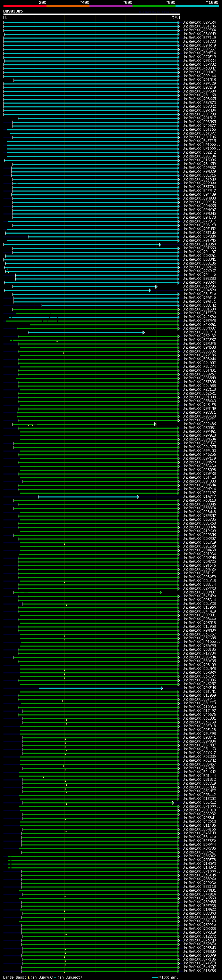Open hit UniRef100_Q6T706
The width and height of the screenshot is (222, 980).
[x=199, y=26]
